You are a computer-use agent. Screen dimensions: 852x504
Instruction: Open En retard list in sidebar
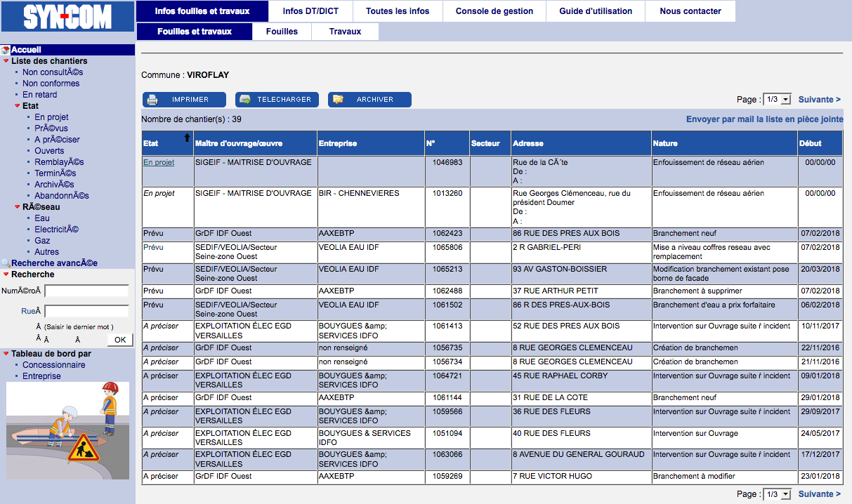(40, 95)
